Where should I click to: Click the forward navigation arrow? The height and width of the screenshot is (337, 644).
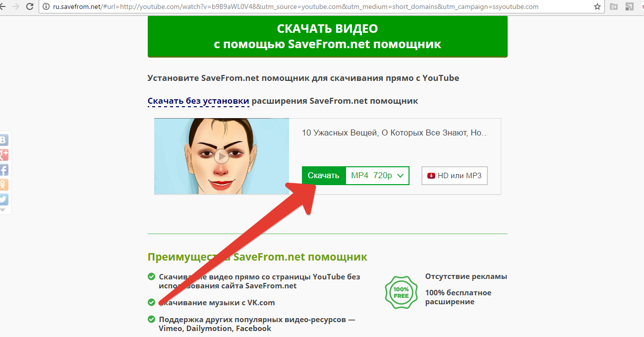click(x=15, y=7)
